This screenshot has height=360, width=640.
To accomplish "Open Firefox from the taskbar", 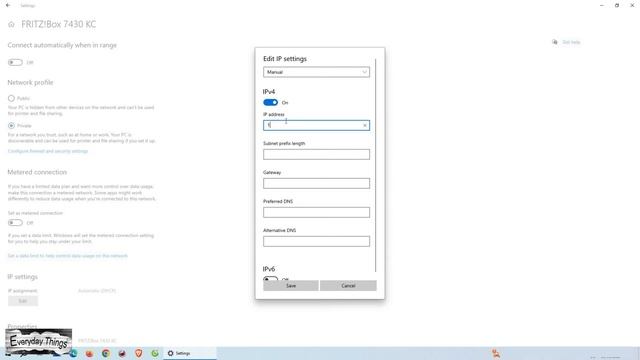I will click(x=89, y=353).
